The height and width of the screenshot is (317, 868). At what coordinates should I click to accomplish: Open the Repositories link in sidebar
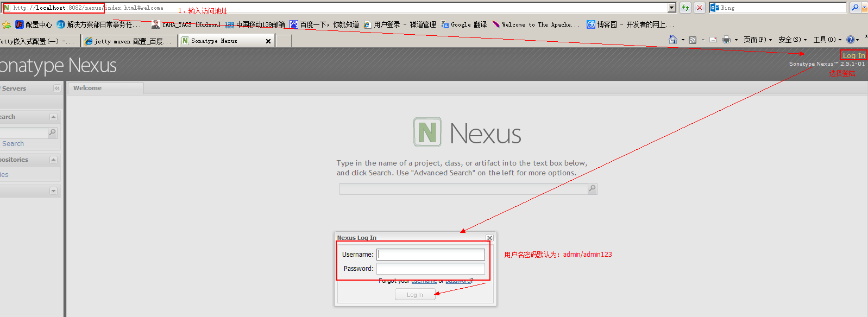coord(4,174)
